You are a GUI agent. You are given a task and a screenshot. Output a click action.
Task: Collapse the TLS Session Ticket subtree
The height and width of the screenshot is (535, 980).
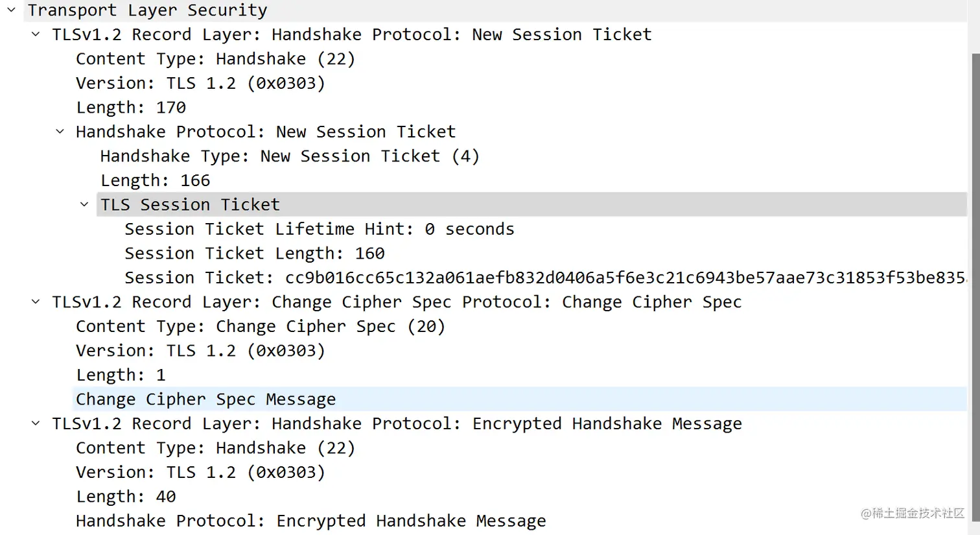(x=84, y=204)
